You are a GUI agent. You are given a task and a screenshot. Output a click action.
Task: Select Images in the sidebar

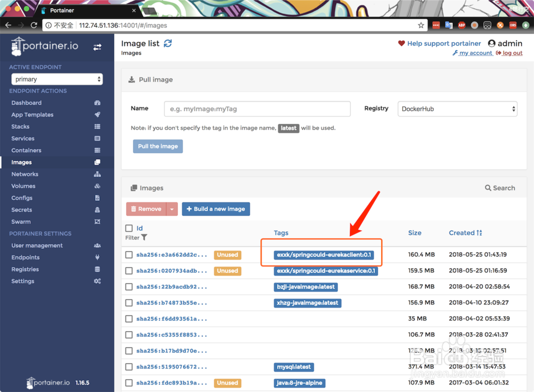point(21,162)
